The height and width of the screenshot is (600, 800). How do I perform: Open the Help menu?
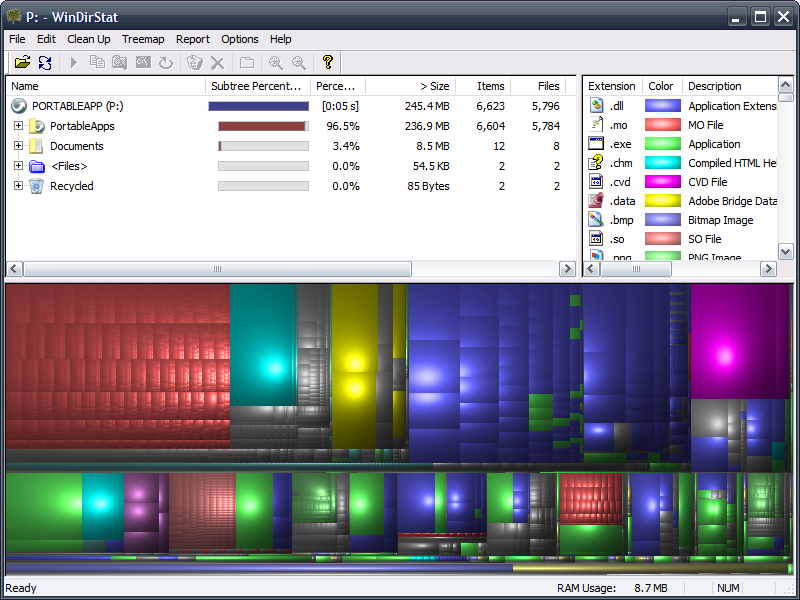(x=281, y=39)
